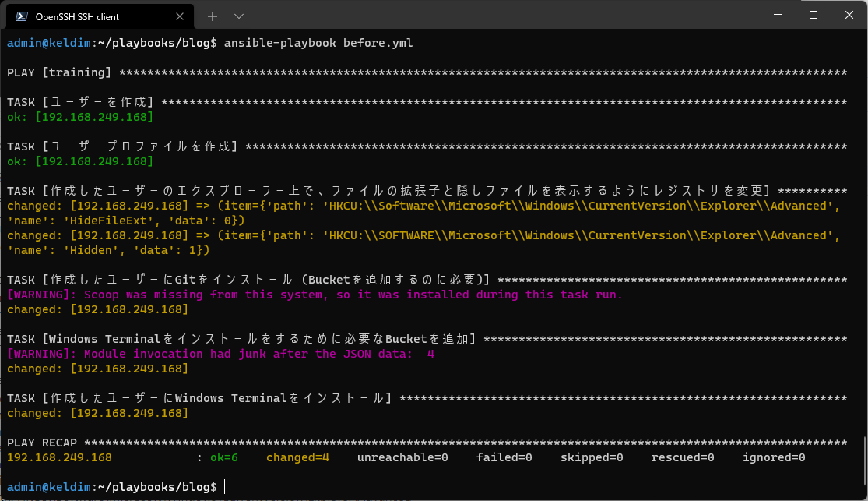Click the command 'ansible-playbook before.yml'
The width and height of the screenshot is (868, 501).
coord(318,43)
